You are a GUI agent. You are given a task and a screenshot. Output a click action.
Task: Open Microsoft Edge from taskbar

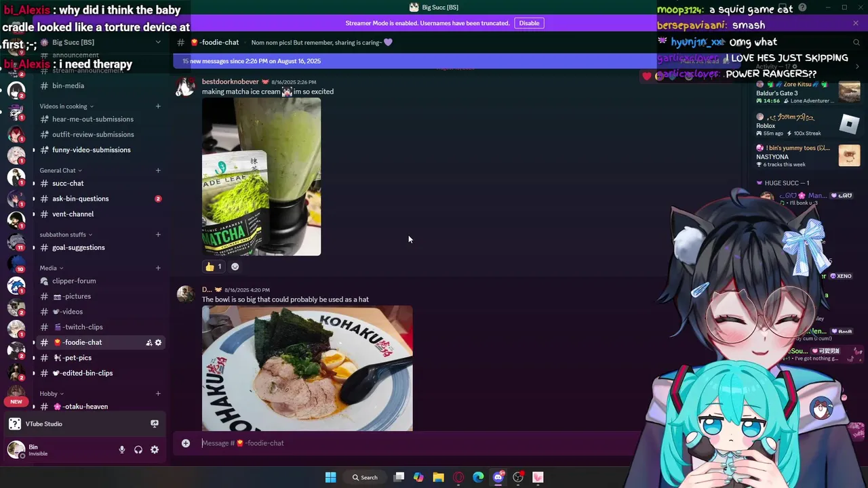point(478,477)
